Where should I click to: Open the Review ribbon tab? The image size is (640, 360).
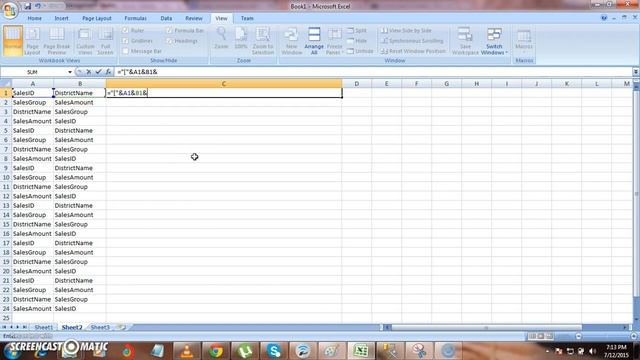194,18
